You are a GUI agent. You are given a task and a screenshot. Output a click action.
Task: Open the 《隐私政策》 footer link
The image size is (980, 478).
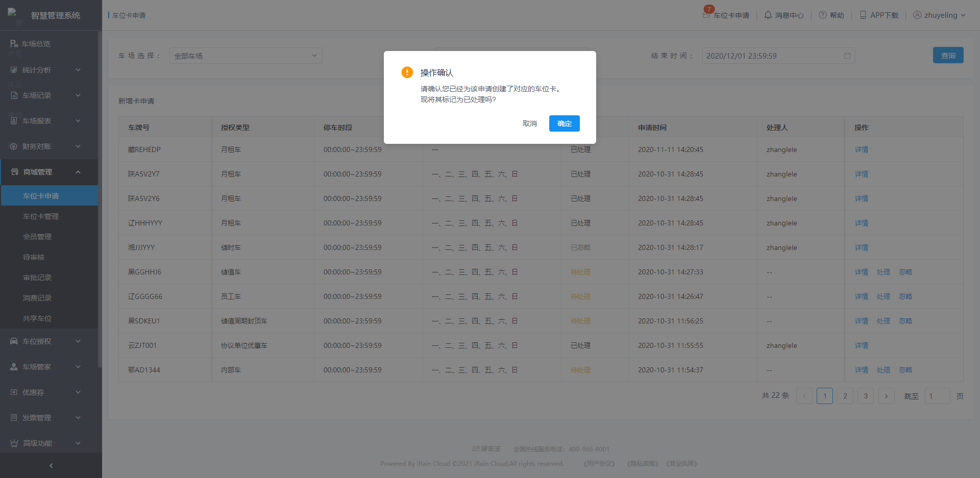(x=643, y=464)
